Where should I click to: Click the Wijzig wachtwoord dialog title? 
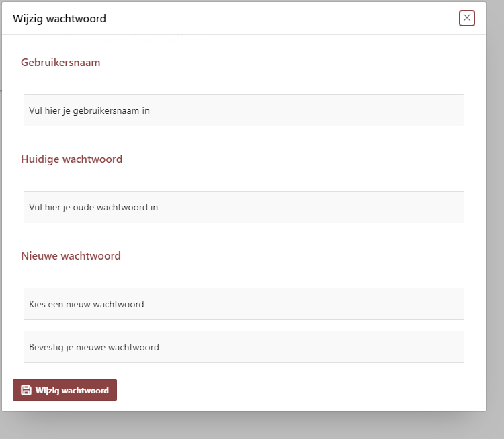click(x=59, y=19)
